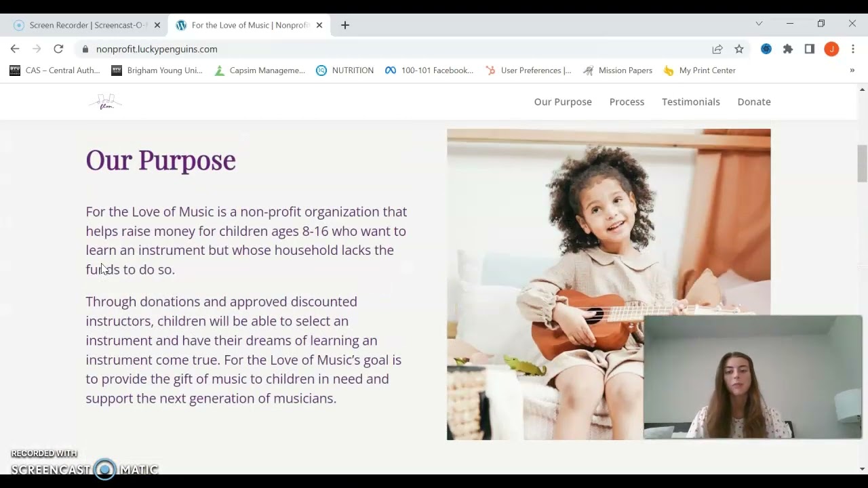
Task: Open User Preferences bookmark
Action: coord(528,70)
